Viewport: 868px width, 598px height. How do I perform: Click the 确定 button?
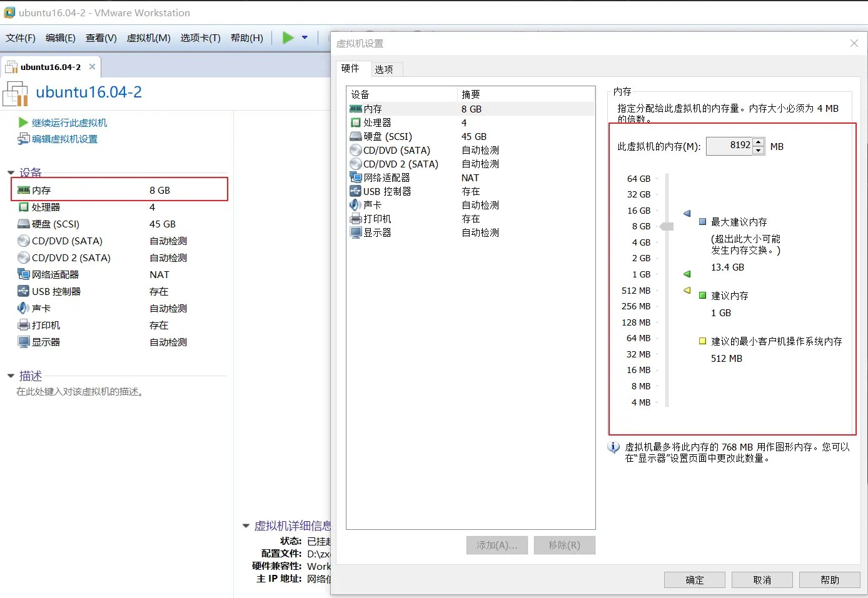(694, 579)
